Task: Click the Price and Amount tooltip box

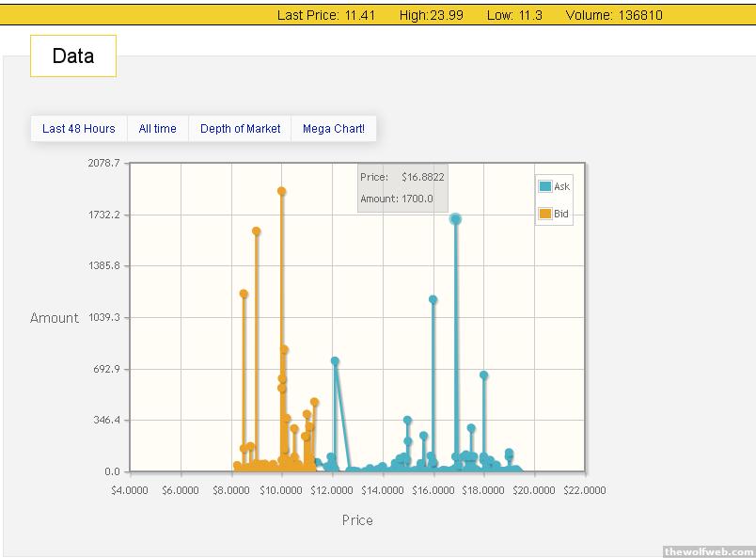Action: tap(402, 187)
